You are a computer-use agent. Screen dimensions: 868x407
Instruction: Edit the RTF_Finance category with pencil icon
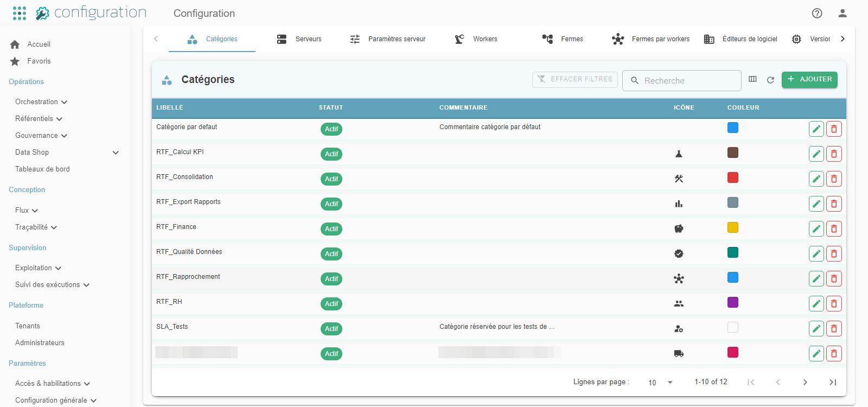(816, 229)
